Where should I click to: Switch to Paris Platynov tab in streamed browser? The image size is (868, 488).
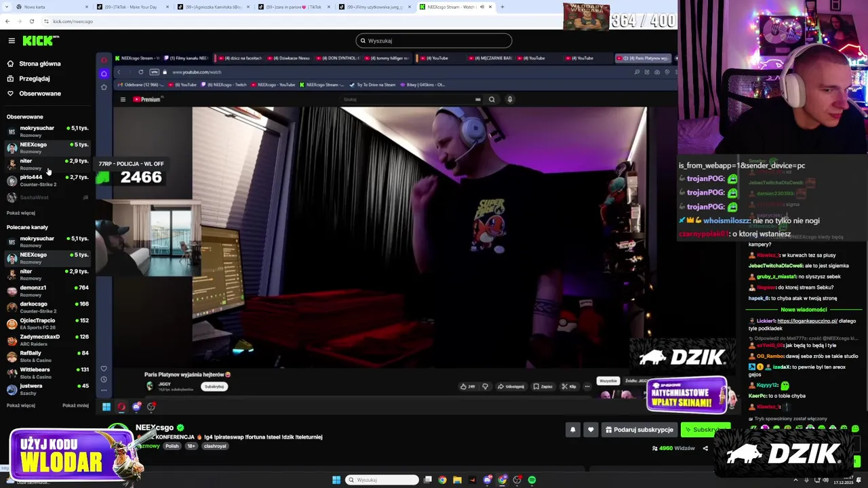pyautogui.click(x=642, y=58)
